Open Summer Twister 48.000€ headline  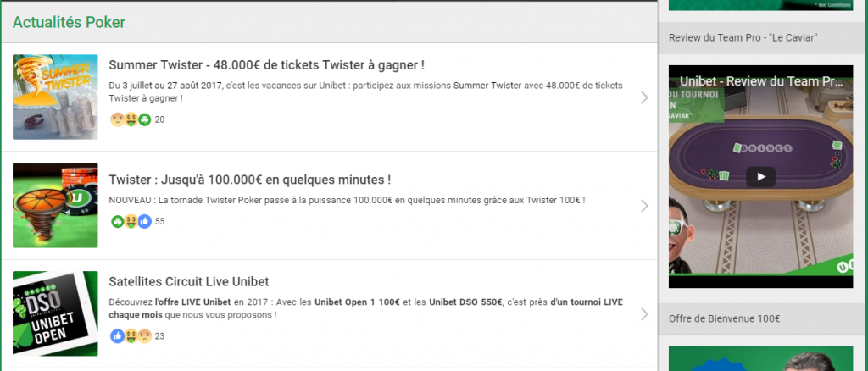[267, 65]
